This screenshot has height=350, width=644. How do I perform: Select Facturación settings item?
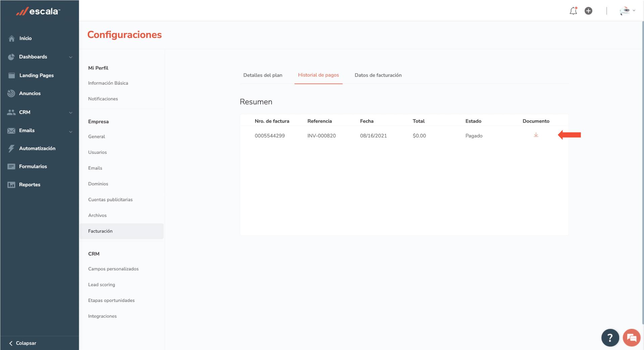pos(122,231)
